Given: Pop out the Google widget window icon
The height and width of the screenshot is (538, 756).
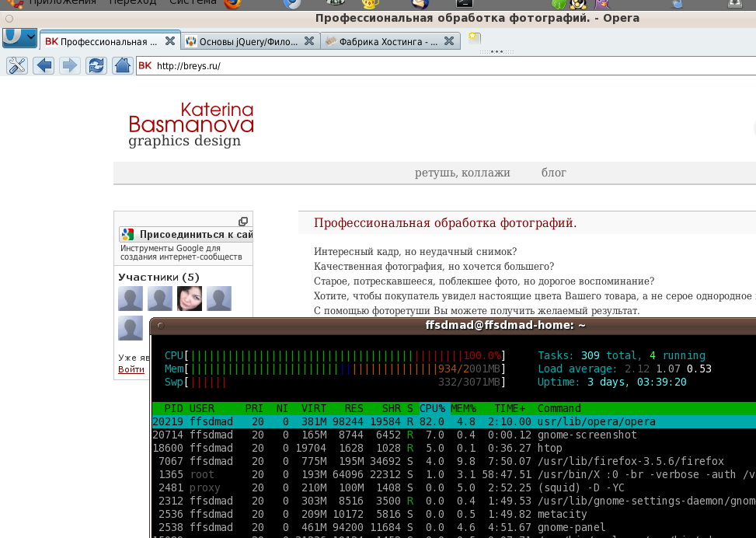Looking at the screenshot, I should (242, 222).
